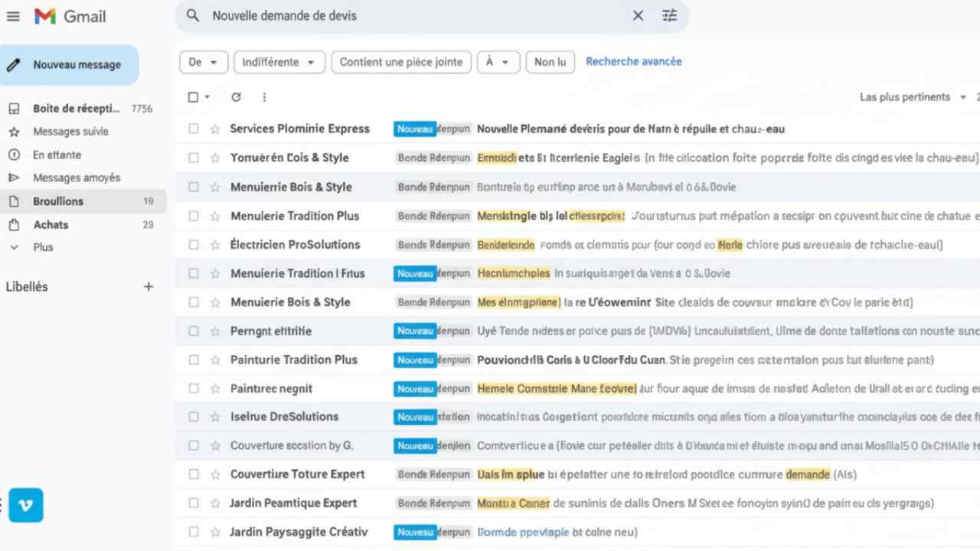Image resolution: width=980 pixels, height=551 pixels.
Task: Open the main menu hamburger icon
Action: 13,16
